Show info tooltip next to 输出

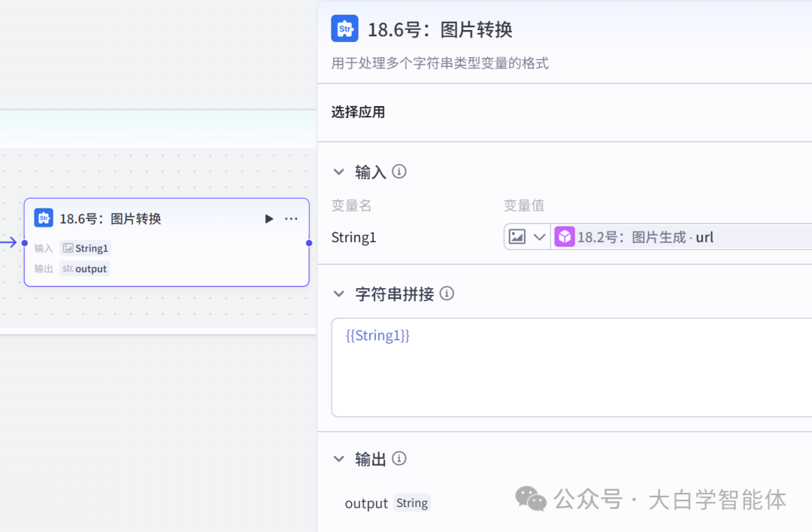tap(399, 458)
